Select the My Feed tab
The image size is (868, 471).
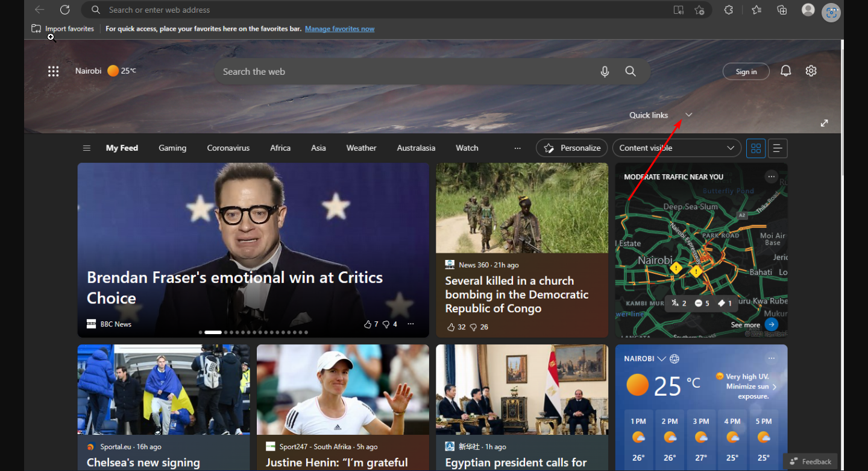point(122,148)
